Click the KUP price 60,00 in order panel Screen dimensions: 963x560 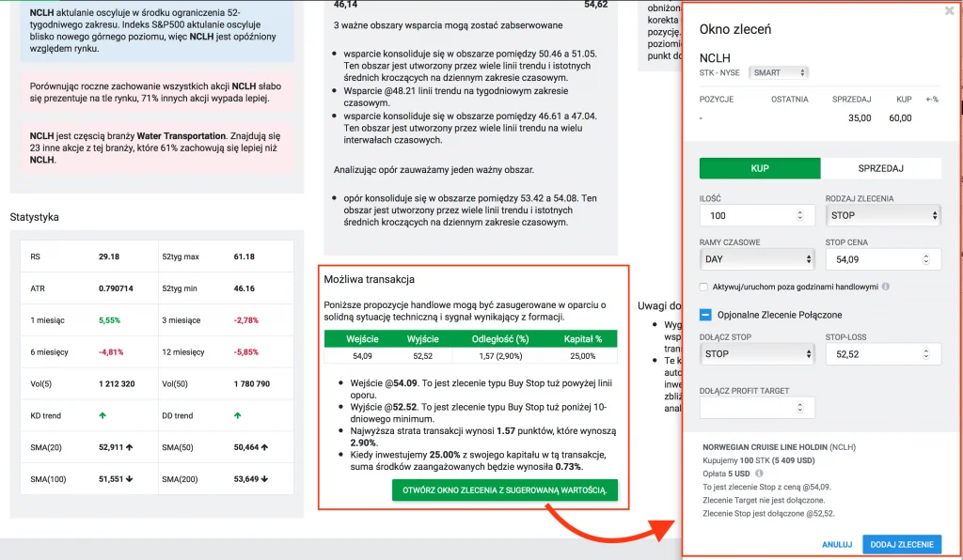pos(900,117)
